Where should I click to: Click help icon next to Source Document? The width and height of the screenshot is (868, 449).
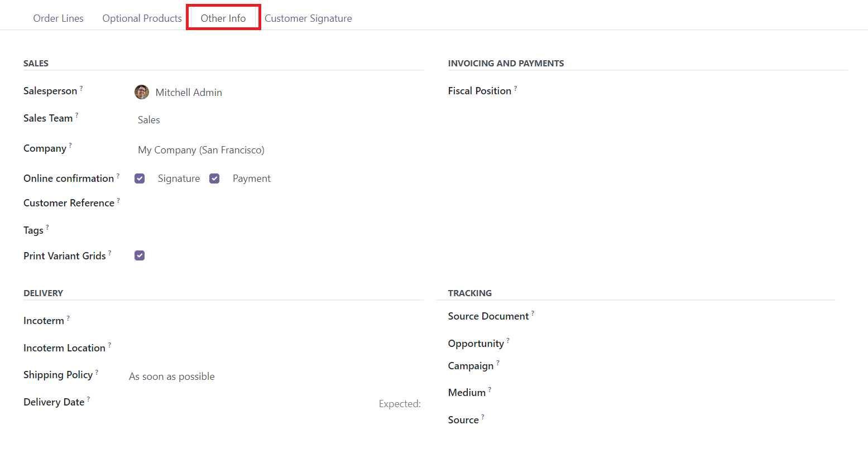tap(533, 313)
